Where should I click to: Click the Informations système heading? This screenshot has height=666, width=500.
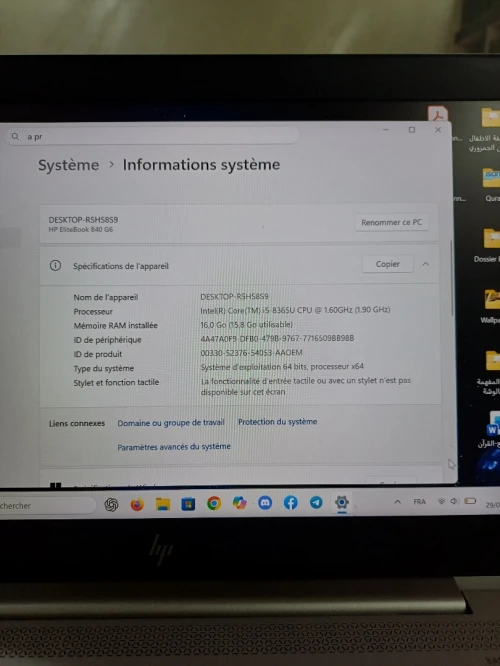click(x=201, y=164)
